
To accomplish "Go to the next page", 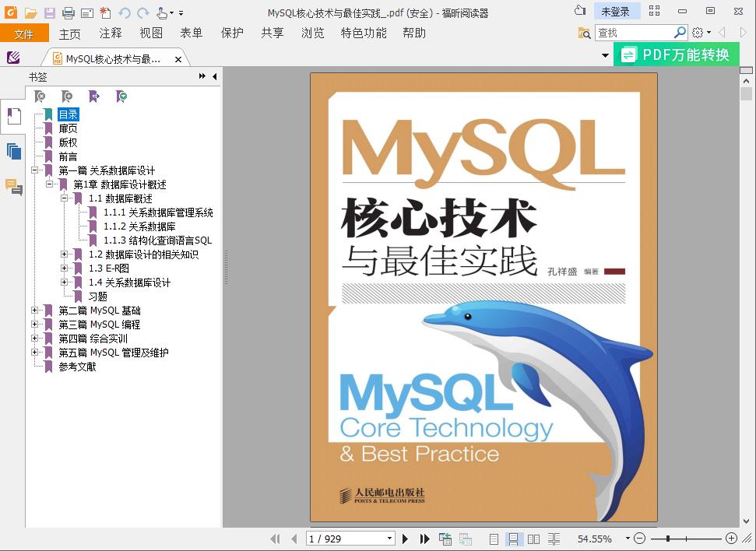I will [405, 539].
